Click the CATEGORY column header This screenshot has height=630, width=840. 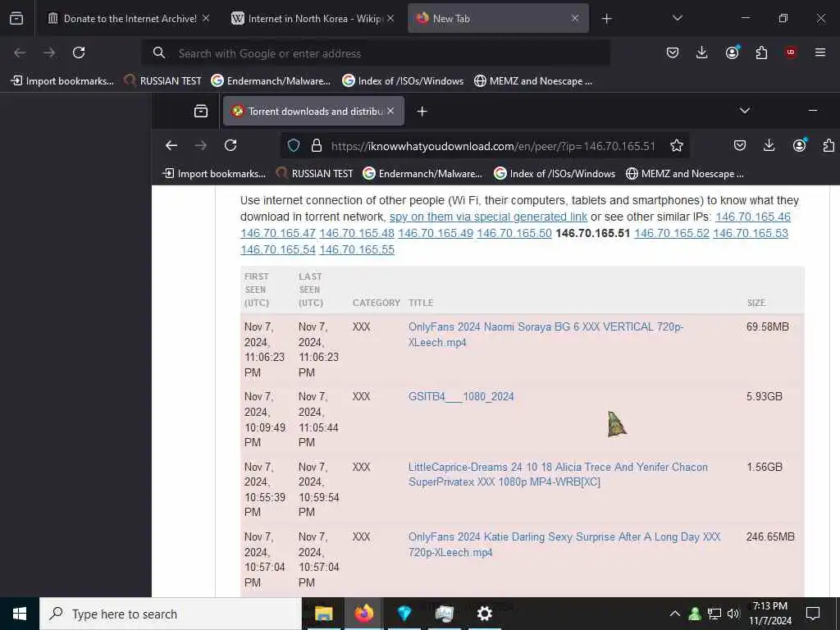pyautogui.click(x=376, y=303)
